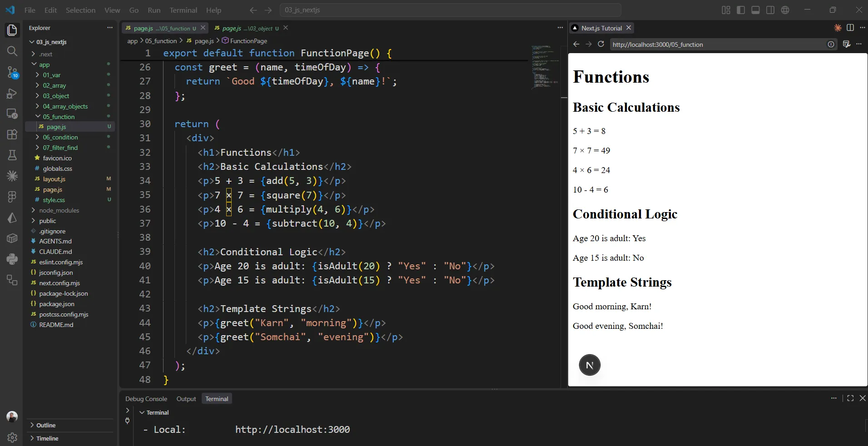
Task: Click the 05_function breadcrumb
Action: (x=161, y=41)
